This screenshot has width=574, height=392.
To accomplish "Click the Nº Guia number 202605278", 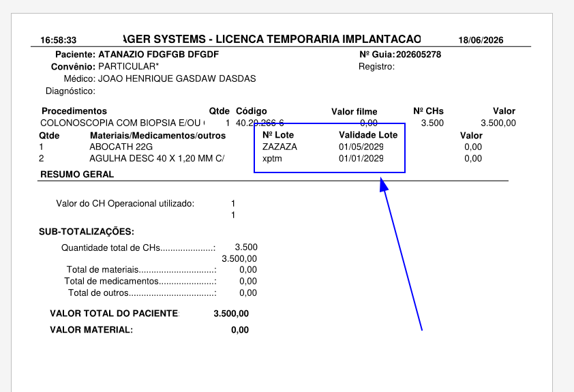I will pos(419,55).
